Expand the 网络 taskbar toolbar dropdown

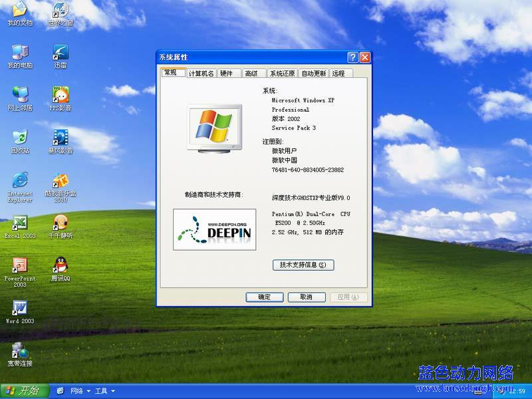pos(87,391)
